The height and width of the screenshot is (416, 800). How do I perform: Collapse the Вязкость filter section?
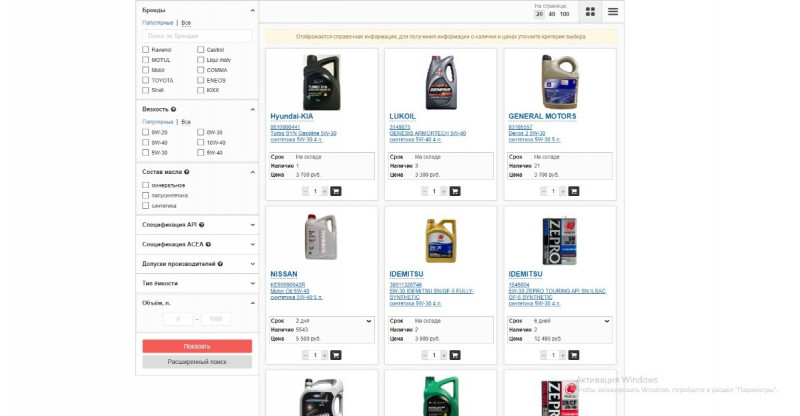tap(253, 109)
